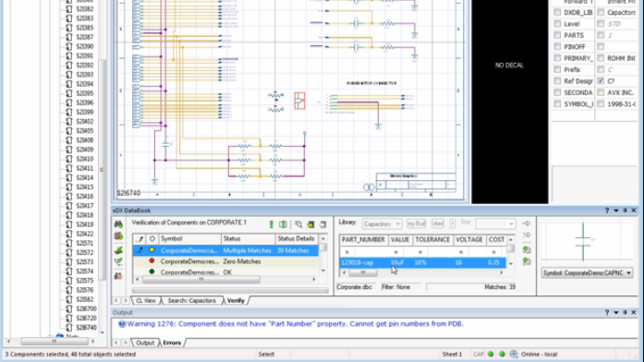Click the first green status light in status bar
The image size is (644, 362).
point(491,354)
